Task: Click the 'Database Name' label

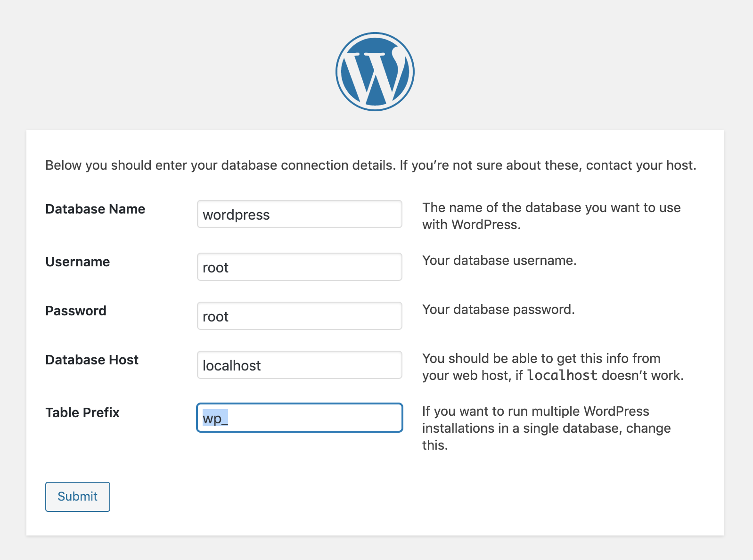Action: (95, 209)
